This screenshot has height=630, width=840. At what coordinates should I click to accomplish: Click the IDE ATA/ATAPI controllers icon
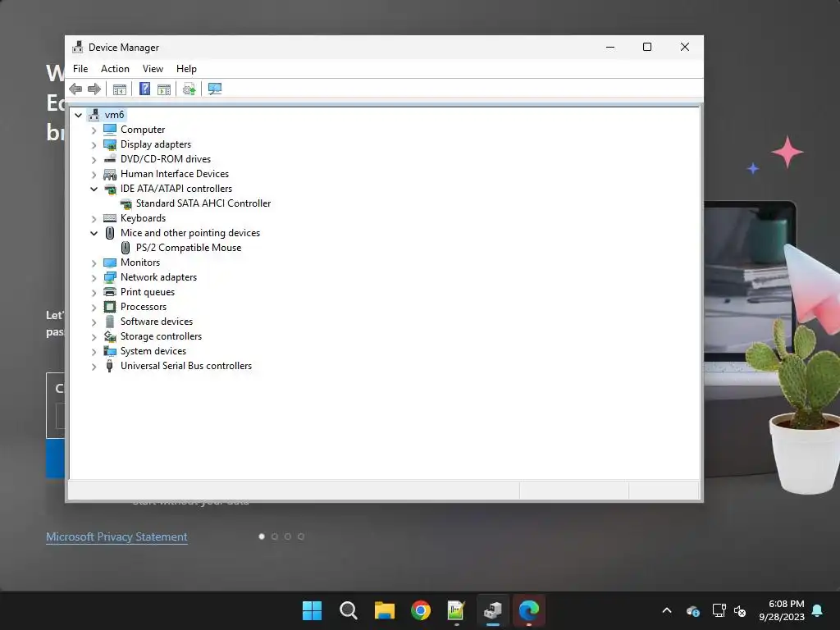pyautogui.click(x=110, y=189)
